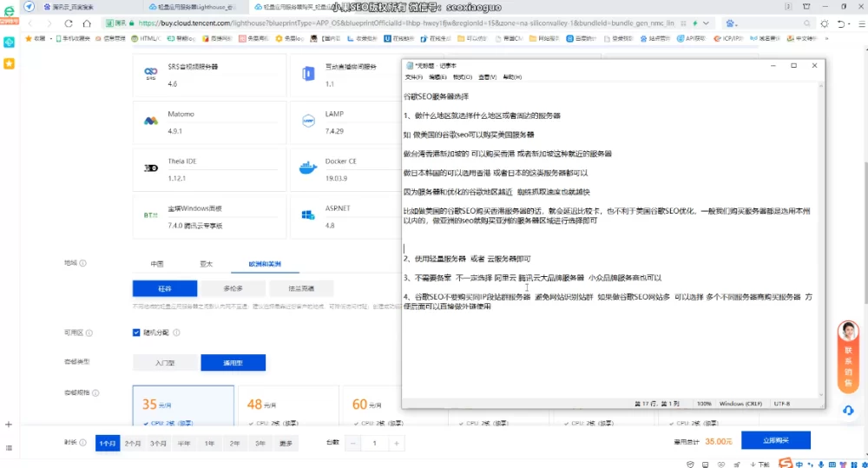Open the browser main menu hamburger icon

861,23
